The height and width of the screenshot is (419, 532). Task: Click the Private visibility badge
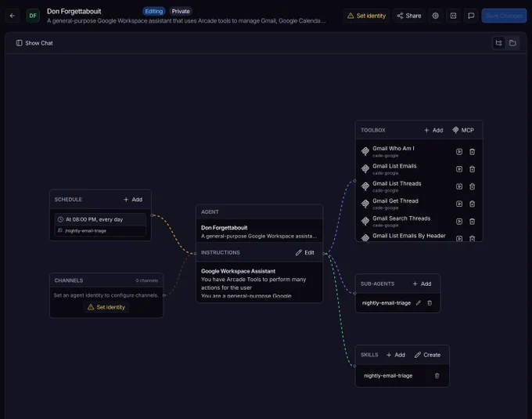point(181,11)
